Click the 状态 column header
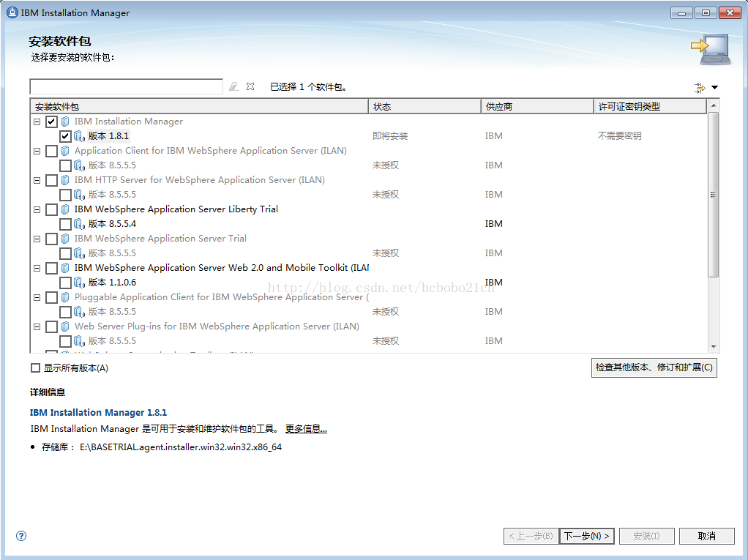 click(x=425, y=106)
